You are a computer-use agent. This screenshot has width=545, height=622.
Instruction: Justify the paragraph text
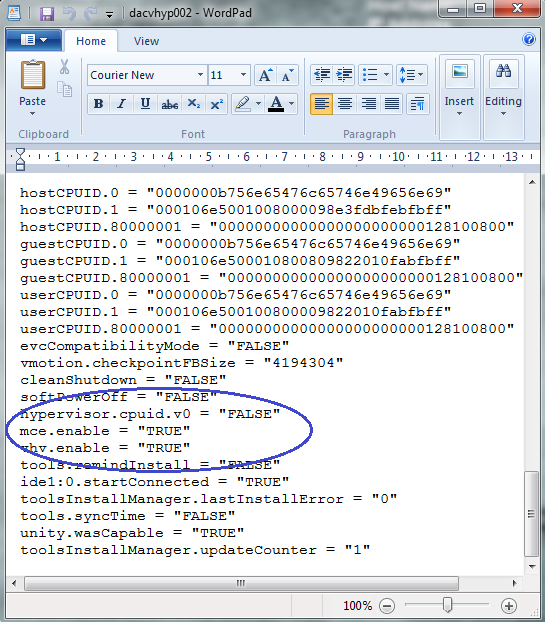point(392,104)
